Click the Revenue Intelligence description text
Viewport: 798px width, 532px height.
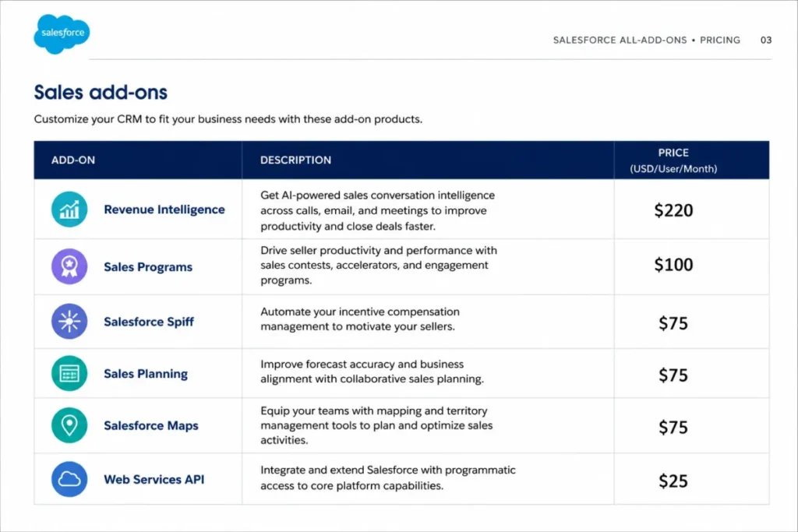point(378,210)
